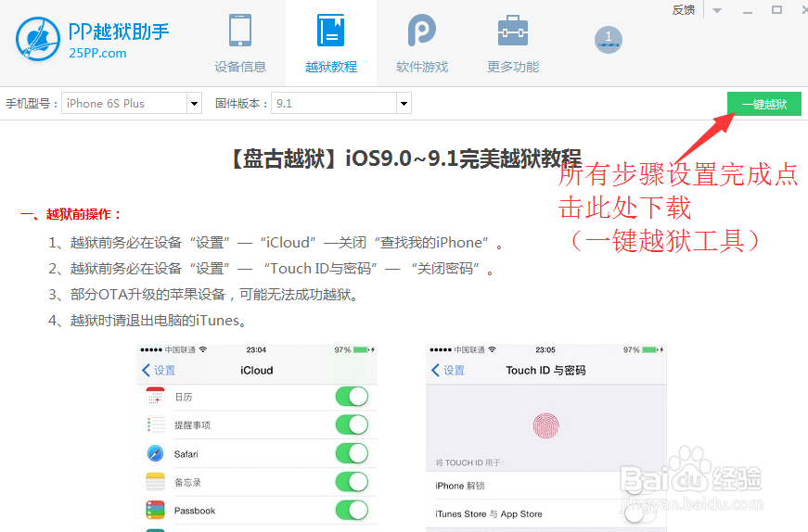This screenshot has height=532, width=808.
Task: Click step 3 about OTA升级
Action: click(203, 295)
